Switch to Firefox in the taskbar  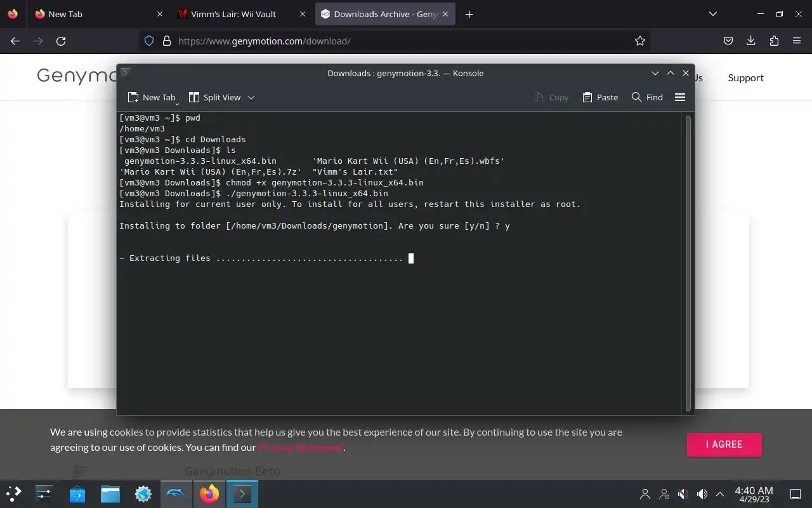click(209, 493)
